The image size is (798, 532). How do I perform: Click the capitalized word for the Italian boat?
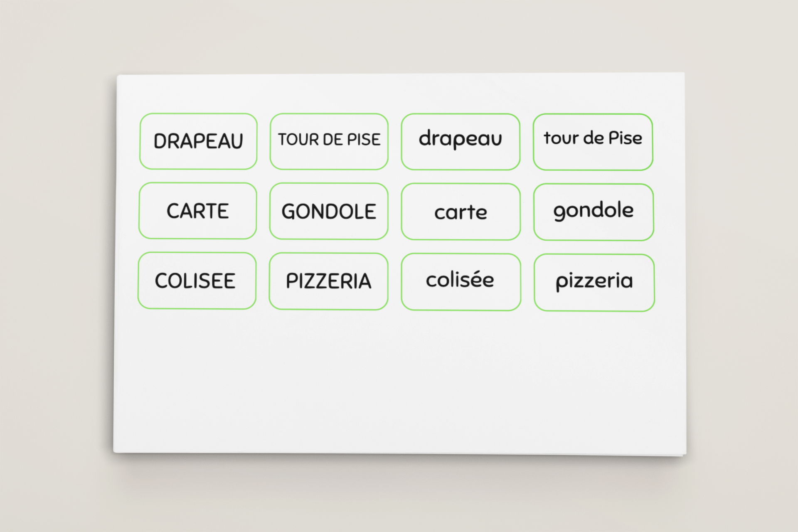(328, 211)
